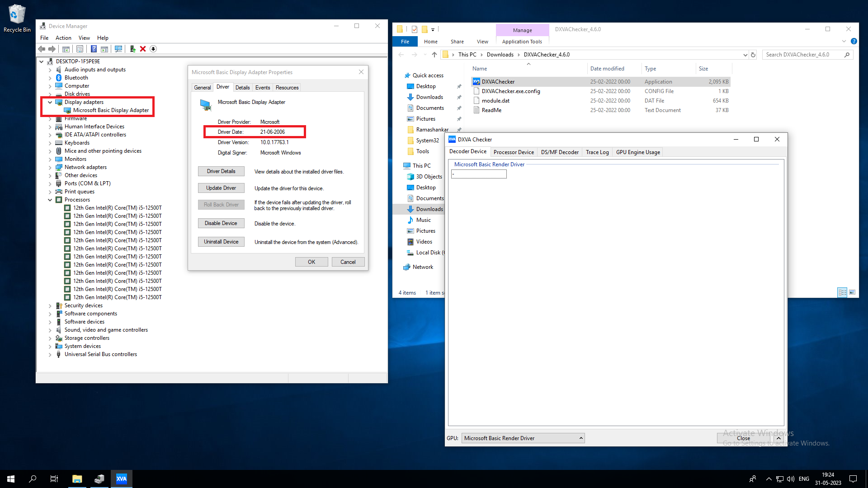The height and width of the screenshot is (488, 868).
Task: Click Show/Hide Console Tree toolbar icon
Action: pyautogui.click(x=66, y=49)
